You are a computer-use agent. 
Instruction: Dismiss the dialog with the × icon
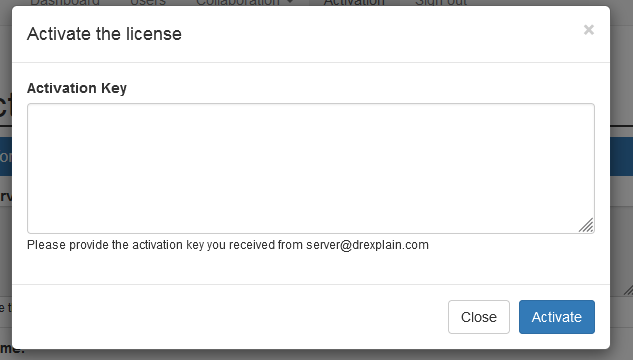(589, 30)
